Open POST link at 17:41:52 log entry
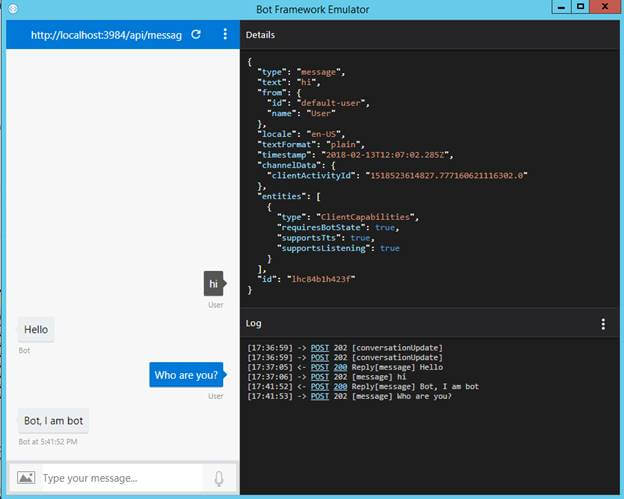 (320, 386)
